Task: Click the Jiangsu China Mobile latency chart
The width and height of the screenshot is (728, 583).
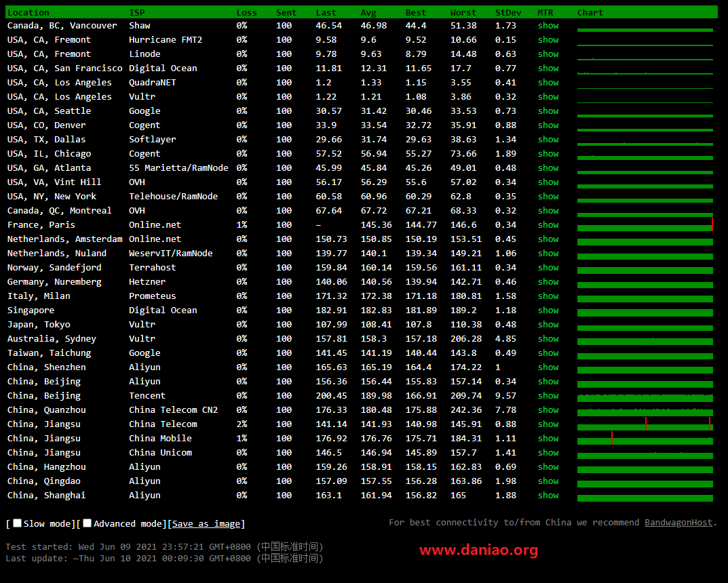Action: [645, 439]
